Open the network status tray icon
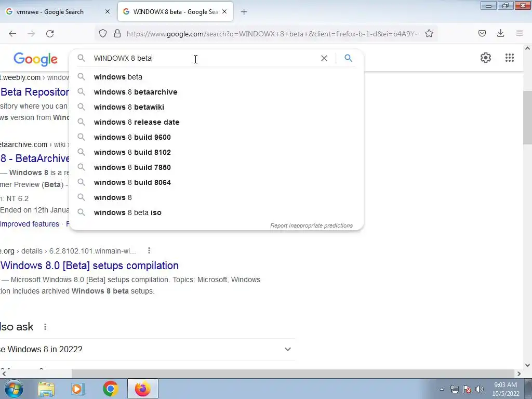532x399 pixels. 454,389
